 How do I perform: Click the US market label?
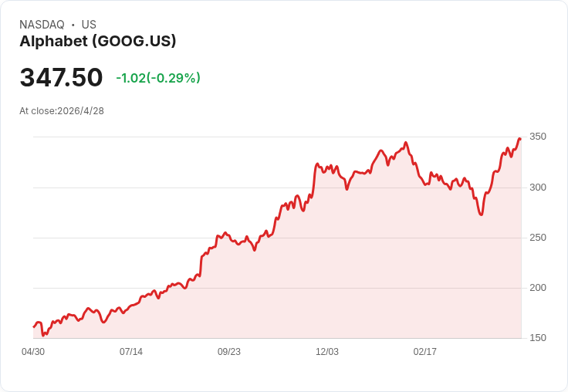(x=89, y=25)
